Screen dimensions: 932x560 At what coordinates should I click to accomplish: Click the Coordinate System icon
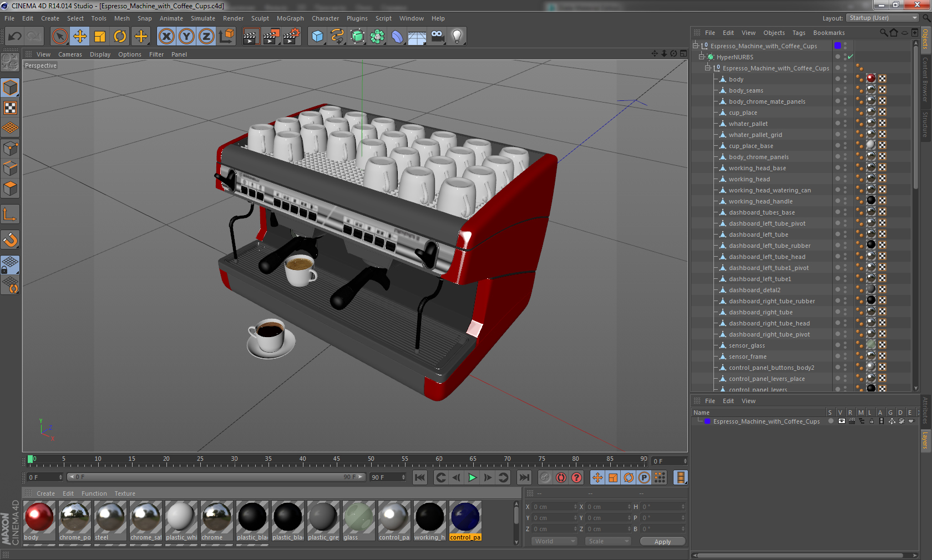tap(226, 37)
